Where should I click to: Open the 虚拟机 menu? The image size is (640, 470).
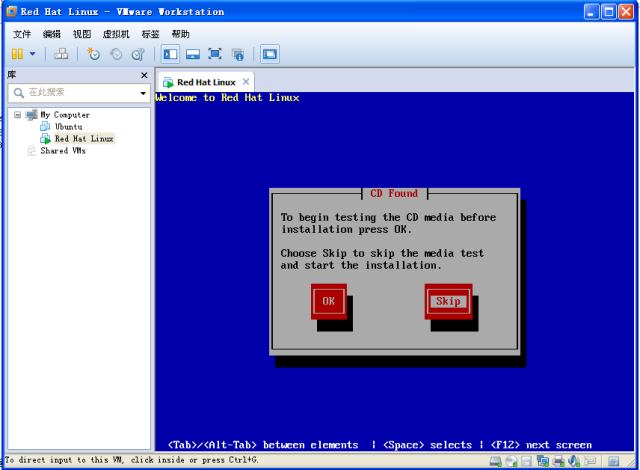[116, 34]
